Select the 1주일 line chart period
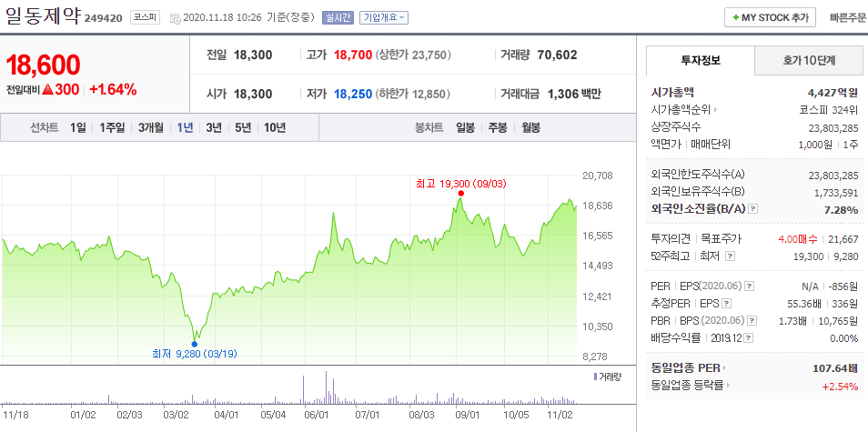Image resolution: width=868 pixels, height=432 pixels. point(113,127)
